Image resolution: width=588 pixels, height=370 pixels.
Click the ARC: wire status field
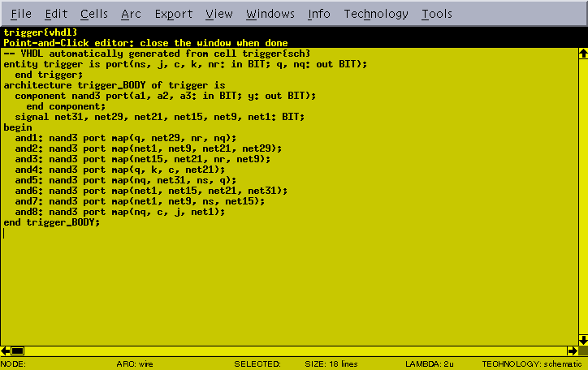[x=133, y=364]
